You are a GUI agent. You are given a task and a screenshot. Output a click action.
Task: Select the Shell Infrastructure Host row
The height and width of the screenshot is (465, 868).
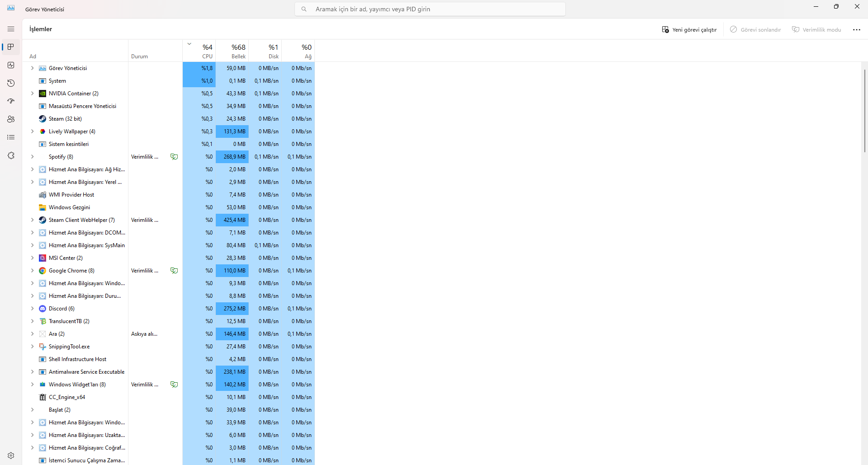tap(168, 359)
